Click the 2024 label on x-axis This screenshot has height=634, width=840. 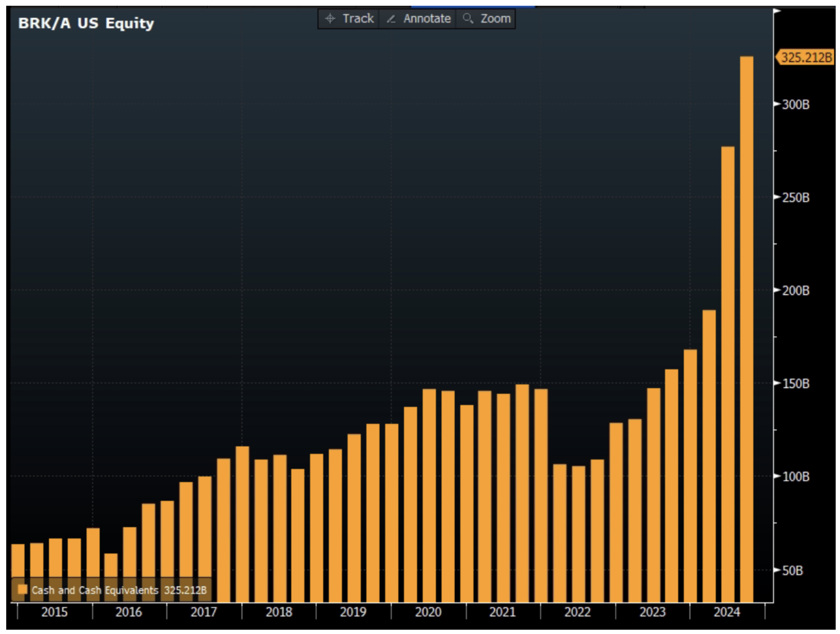click(727, 611)
